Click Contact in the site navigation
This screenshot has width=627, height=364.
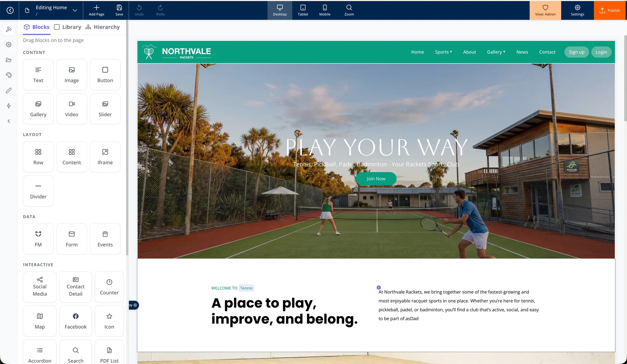click(547, 52)
